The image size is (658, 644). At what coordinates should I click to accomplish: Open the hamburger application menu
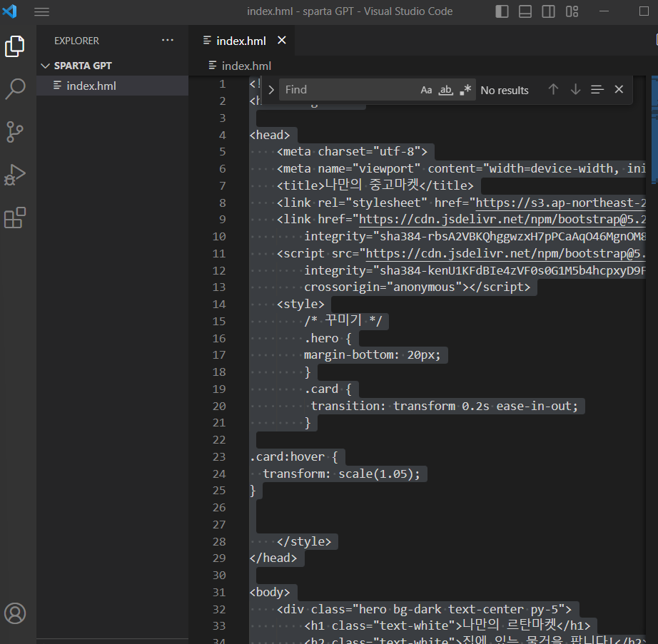pyautogui.click(x=41, y=11)
